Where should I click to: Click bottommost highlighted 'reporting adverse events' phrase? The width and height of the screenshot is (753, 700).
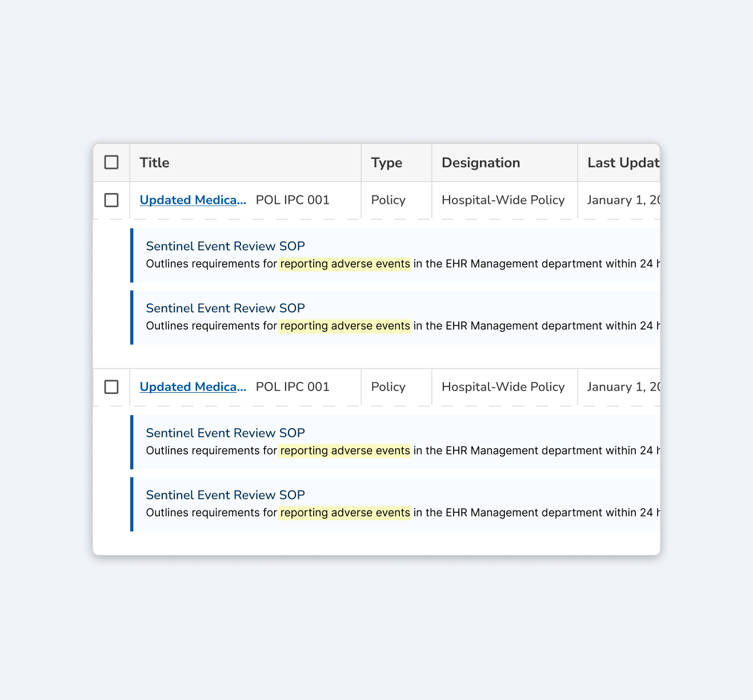click(x=345, y=513)
